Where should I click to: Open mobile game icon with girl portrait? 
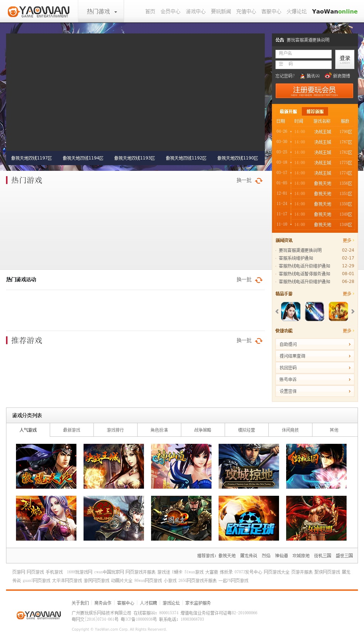(291, 311)
